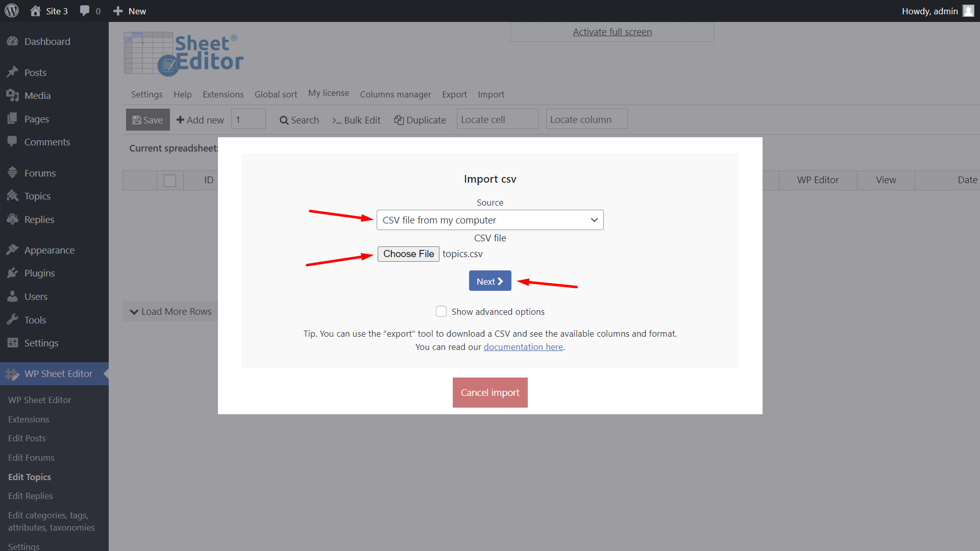Click the Next button to proceed
Viewport: 980px width, 551px height.
coord(489,281)
